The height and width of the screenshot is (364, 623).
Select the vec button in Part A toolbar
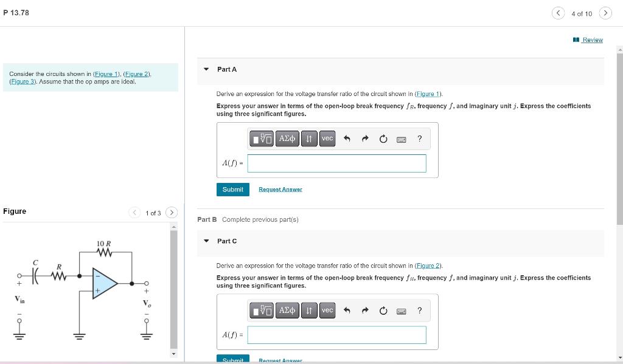327,139
